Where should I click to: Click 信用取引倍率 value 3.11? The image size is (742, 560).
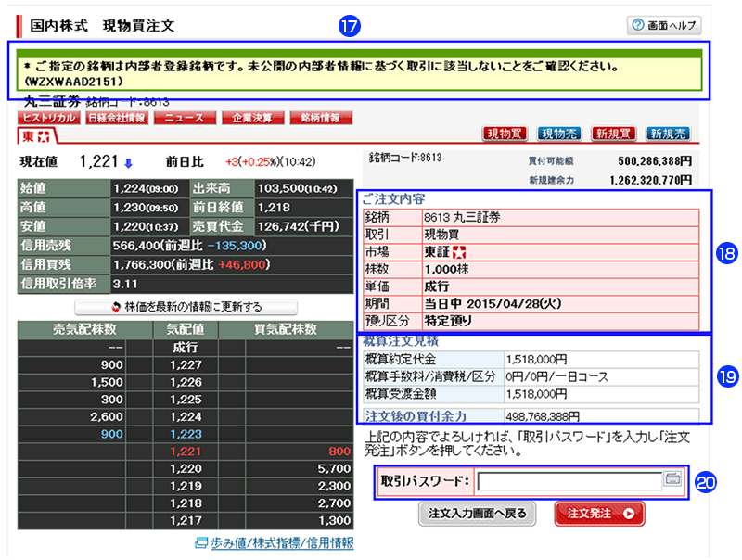[125, 284]
